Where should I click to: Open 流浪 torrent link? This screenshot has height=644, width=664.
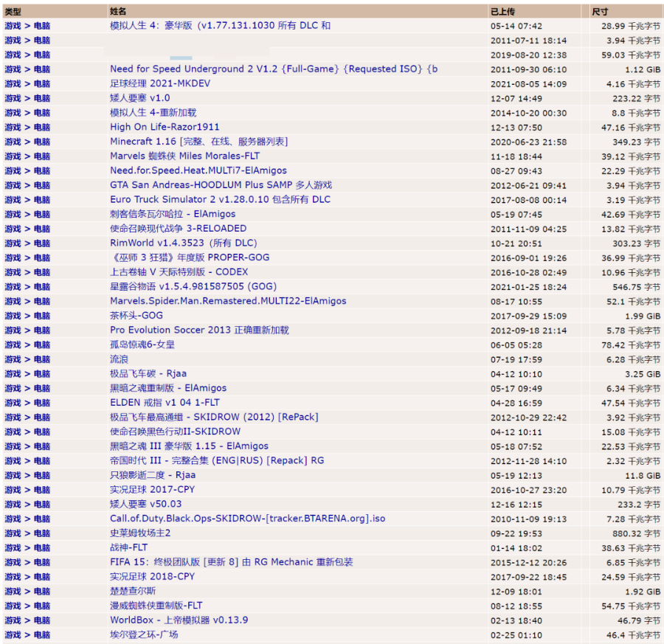click(119, 359)
